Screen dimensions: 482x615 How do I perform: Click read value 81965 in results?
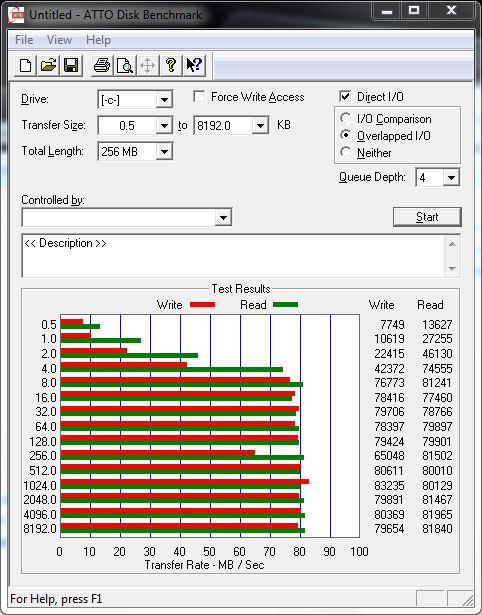(x=437, y=514)
